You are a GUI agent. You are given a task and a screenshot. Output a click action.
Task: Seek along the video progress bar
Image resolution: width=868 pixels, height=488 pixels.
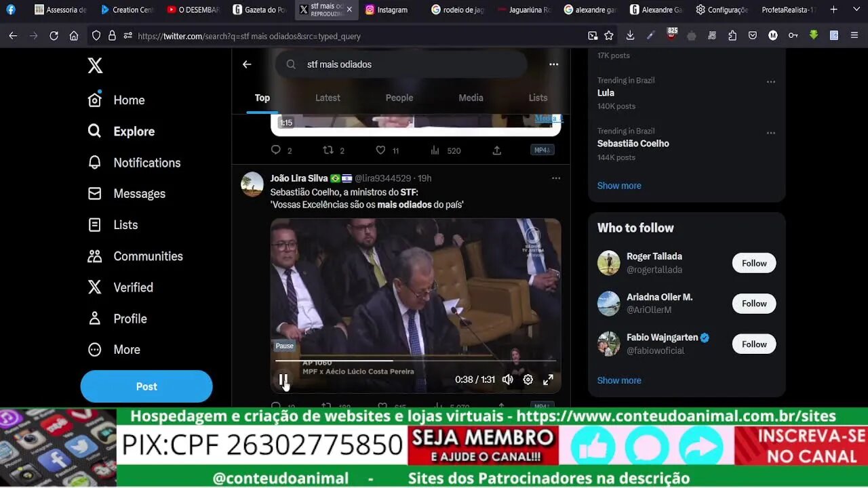416,361
